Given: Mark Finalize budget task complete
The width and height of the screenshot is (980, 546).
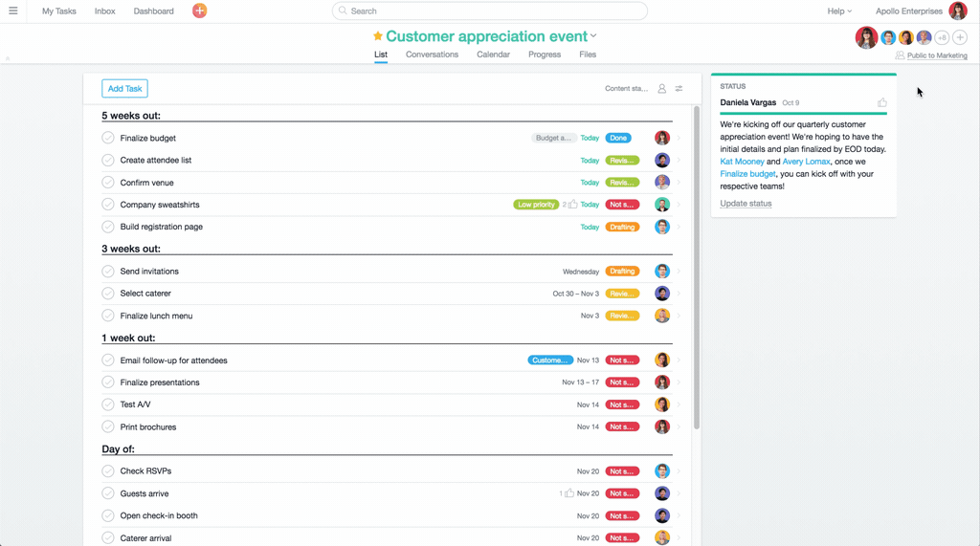Looking at the screenshot, I should click(108, 138).
